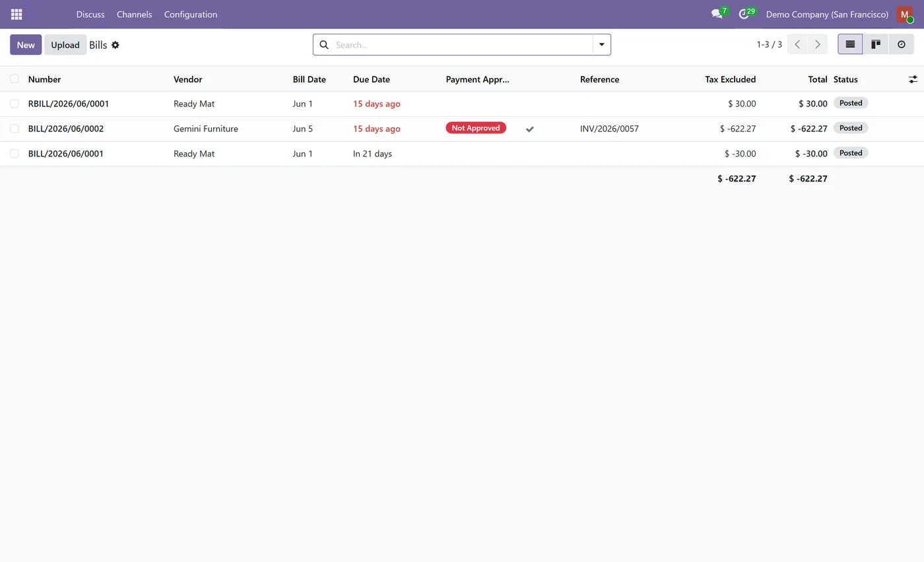
Task: Click the Jun 5 bill date
Action: (303, 129)
